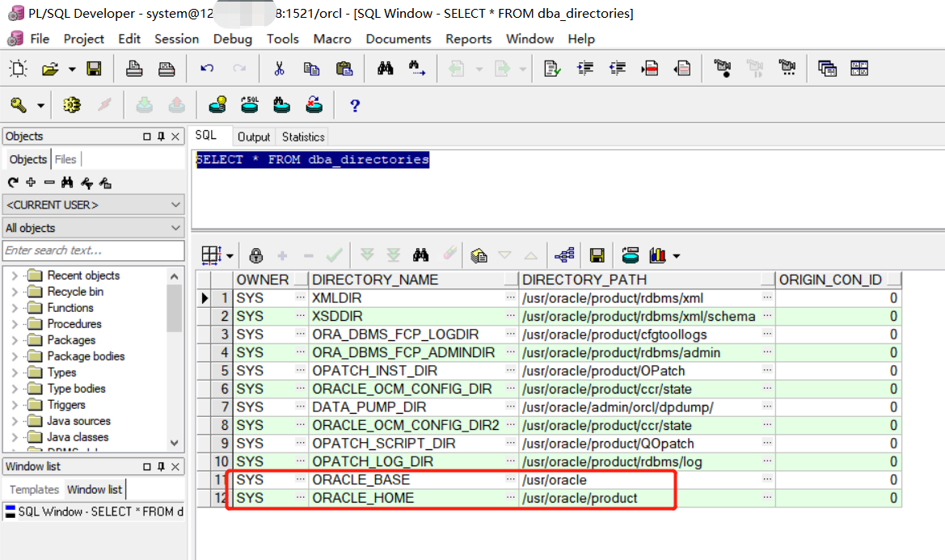The image size is (945, 560).
Task: Click in the Enter search text field
Action: (x=94, y=251)
